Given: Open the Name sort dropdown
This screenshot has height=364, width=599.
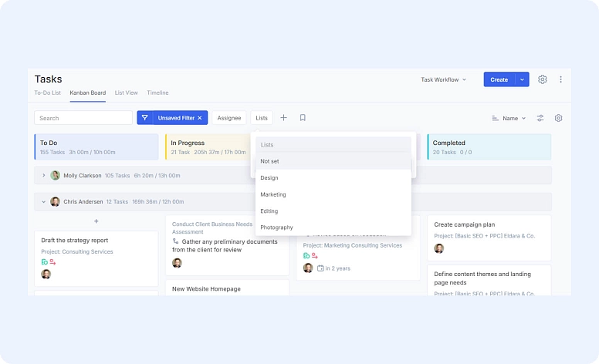Looking at the screenshot, I should (x=509, y=118).
